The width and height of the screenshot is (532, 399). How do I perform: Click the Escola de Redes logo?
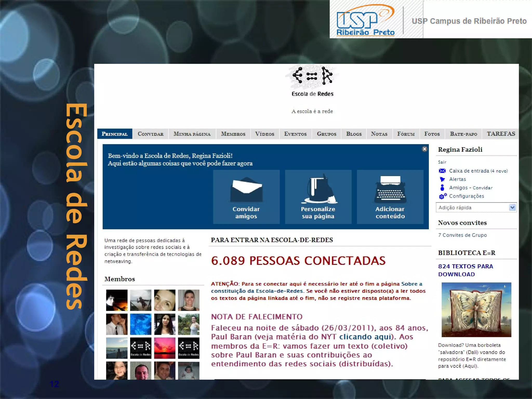[312, 81]
